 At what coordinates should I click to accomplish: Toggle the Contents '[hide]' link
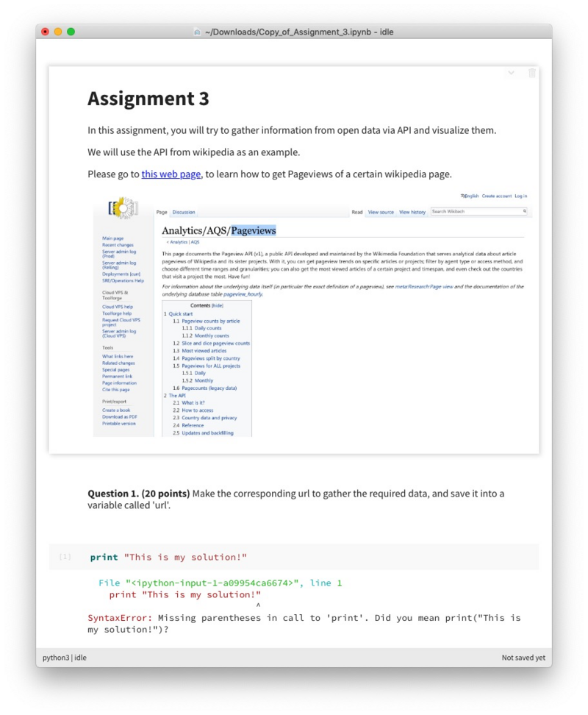[217, 305]
